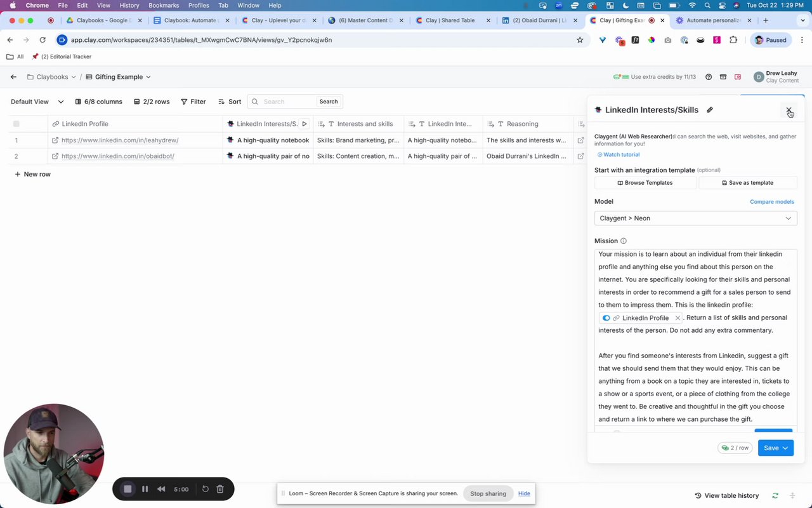Image resolution: width=812 pixels, height=508 pixels.
Task: Click the All bookmarks folder
Action: [15, 57]
